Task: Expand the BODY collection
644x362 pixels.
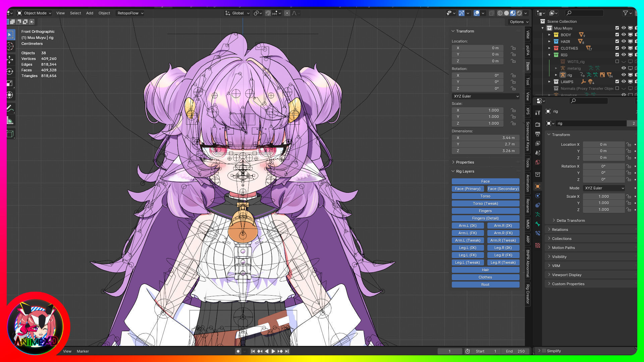Action: click(549, 35)
